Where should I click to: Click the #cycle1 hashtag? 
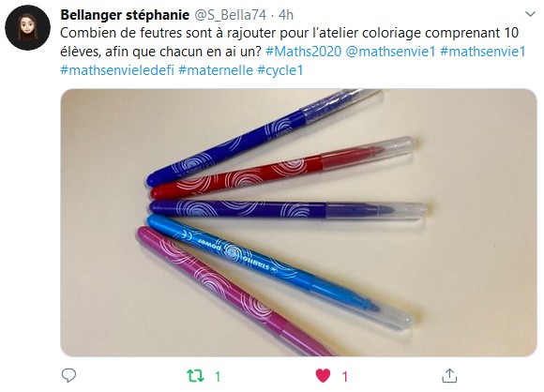coord(280,70)
